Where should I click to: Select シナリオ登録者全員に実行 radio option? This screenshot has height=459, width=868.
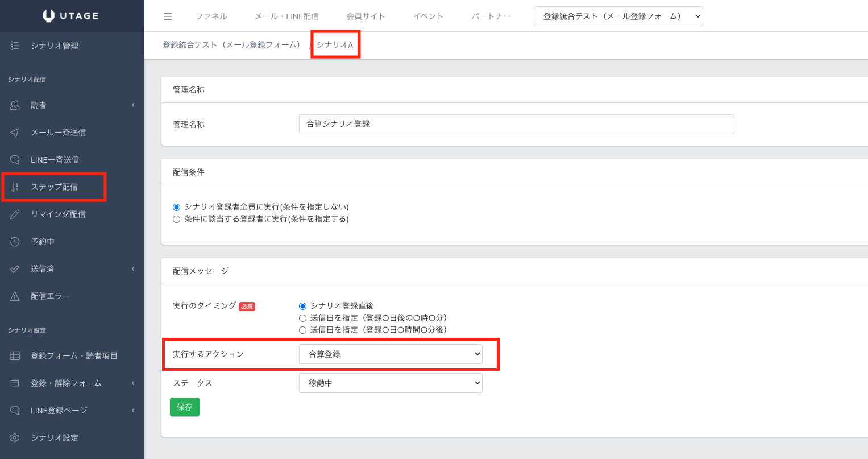click(176, 207)
